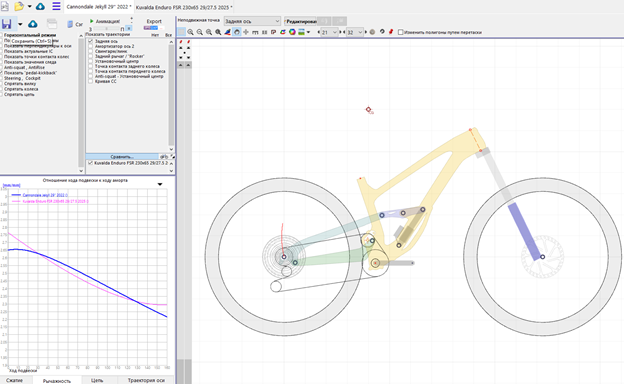624x384 pixels.
Task: Click the floppy disk Save icon
Action: pos(7,24)
